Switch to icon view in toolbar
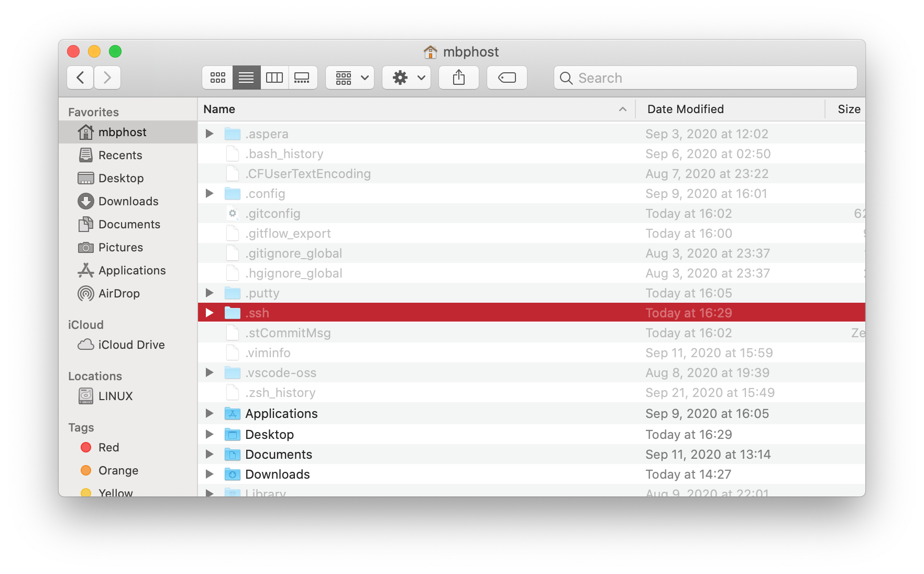This screenshot has width=924, height=574. (217, 78)
